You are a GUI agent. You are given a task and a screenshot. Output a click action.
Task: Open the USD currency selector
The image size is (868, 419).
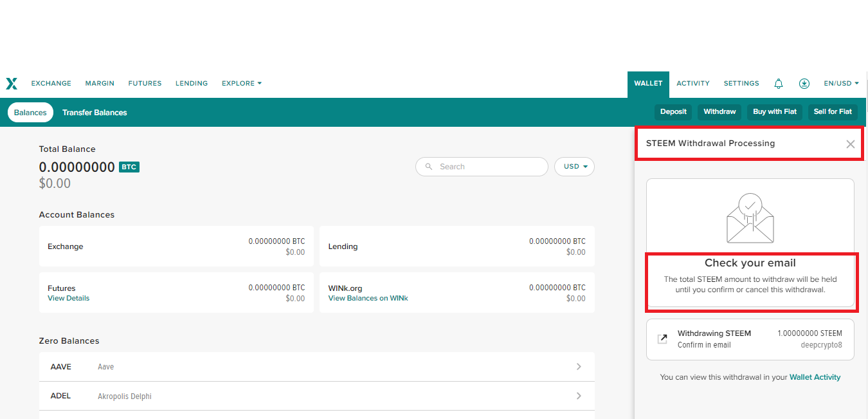574,167
